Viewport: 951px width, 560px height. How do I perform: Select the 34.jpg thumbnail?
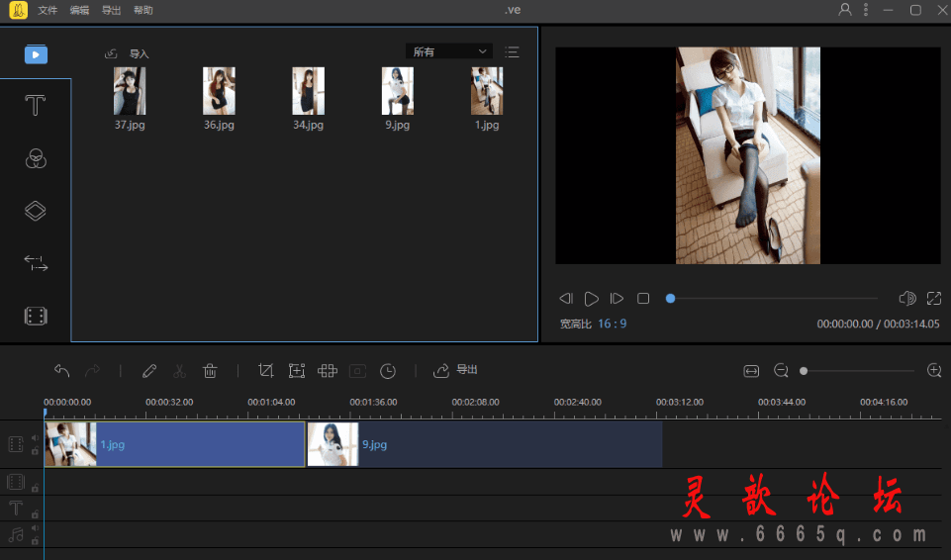coord(308,91)
